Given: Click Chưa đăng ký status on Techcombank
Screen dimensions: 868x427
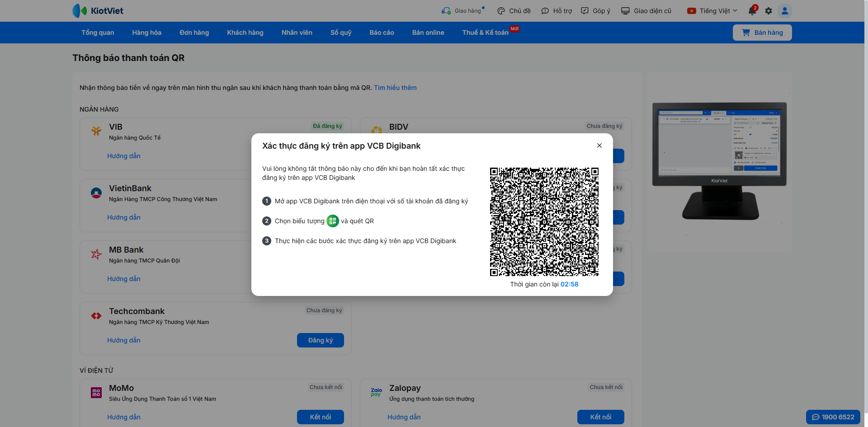Looking at the screenshot, I should pyautogui.click(x=324, y=310).
